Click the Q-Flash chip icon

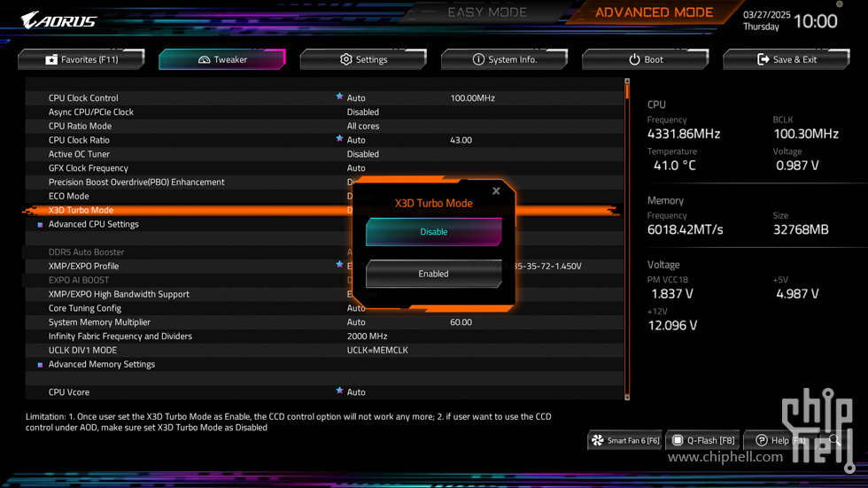[x=678, y=440]
